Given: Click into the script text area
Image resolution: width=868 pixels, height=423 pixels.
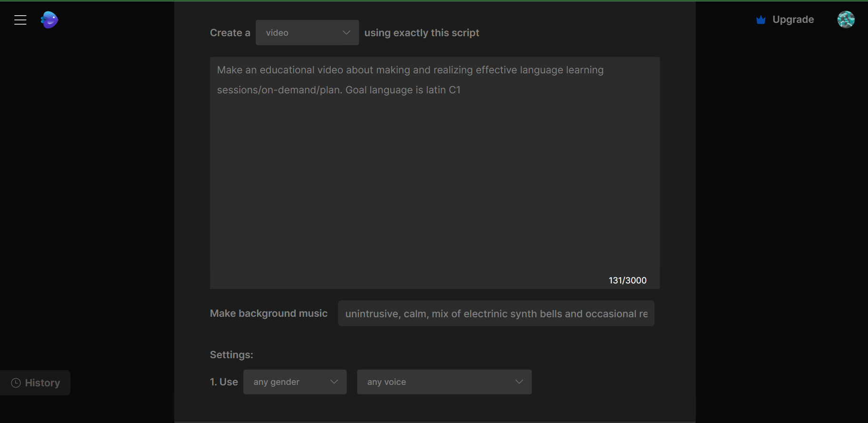Looking at the screenshot, I should (x=435, y=173).
